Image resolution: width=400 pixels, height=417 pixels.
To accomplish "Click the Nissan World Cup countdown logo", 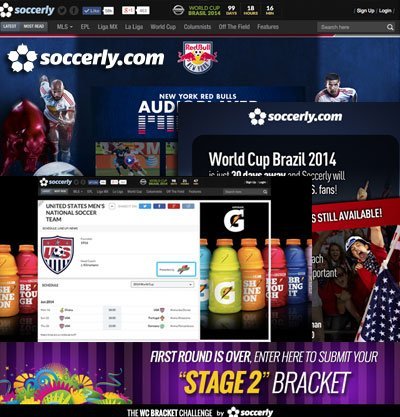I will point(178,10).
